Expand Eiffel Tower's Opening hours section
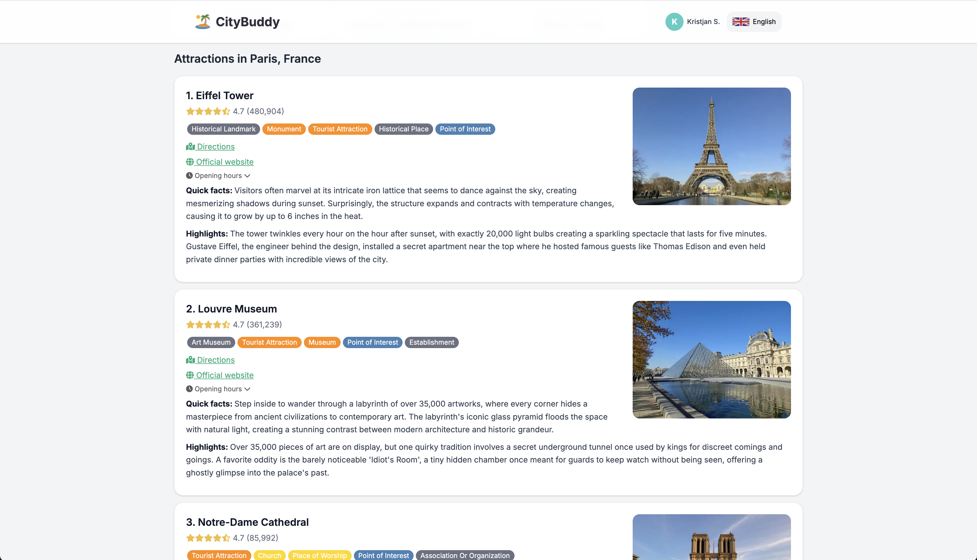Screen dimensions: 977x560 point(218,175)
